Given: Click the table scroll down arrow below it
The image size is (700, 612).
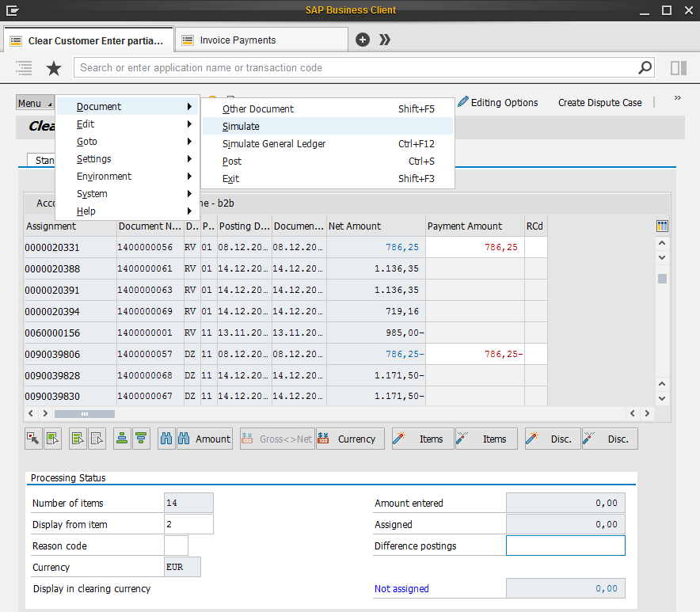Looking at the screenshot, I should point(662,257).
